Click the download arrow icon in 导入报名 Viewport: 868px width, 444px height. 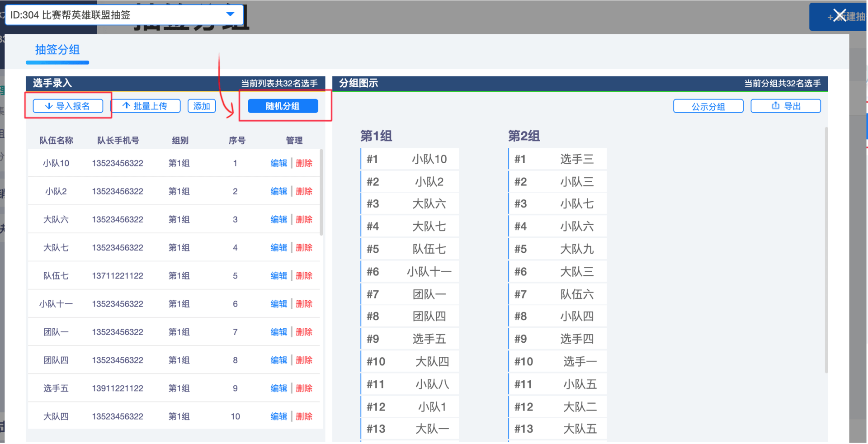coord(49,106)
